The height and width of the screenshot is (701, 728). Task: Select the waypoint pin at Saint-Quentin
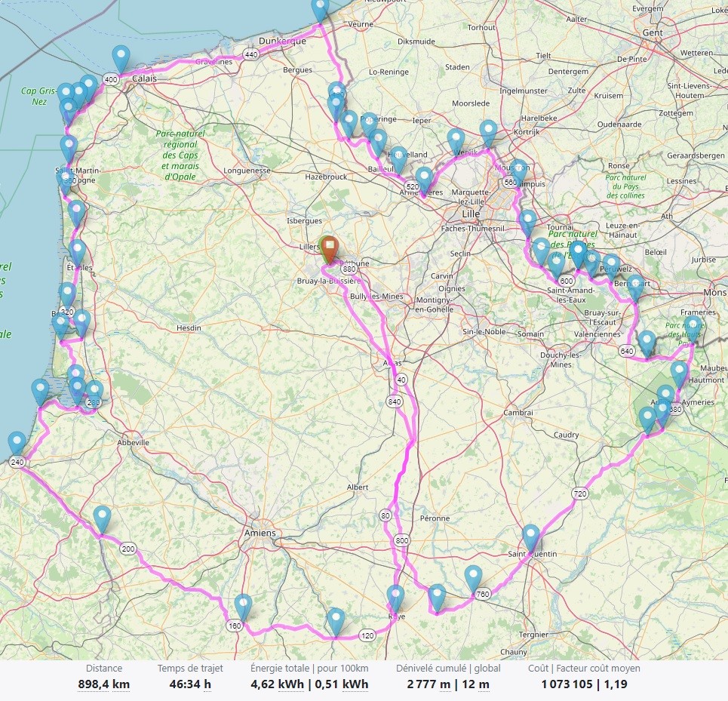coord(531,537)
